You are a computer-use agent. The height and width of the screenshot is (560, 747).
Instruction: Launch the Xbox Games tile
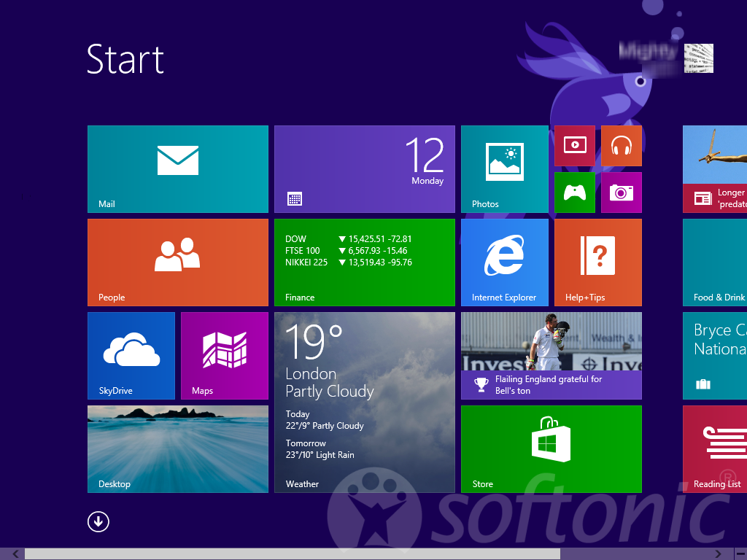(575, 192)
